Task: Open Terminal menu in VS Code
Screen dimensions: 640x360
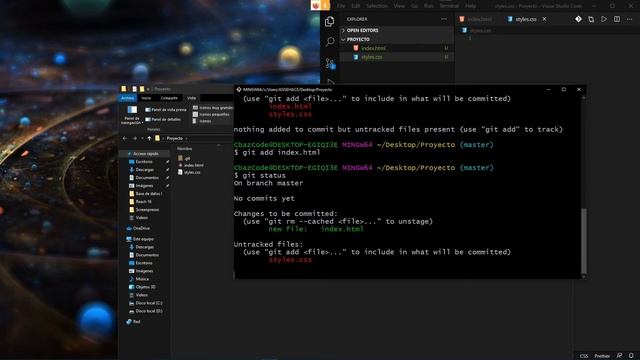Action: [x=449, y=6]
